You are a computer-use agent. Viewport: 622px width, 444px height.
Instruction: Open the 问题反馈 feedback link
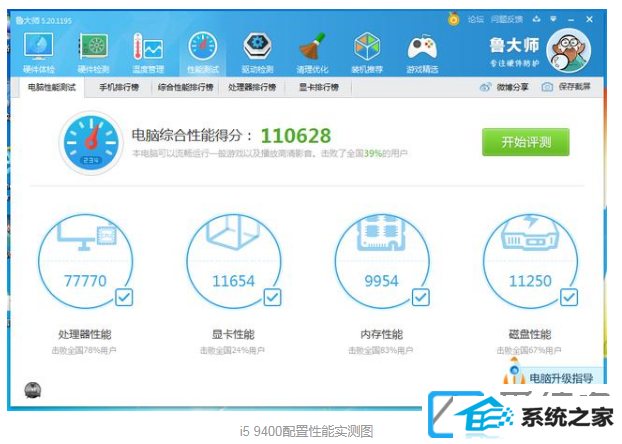(507, 19)
